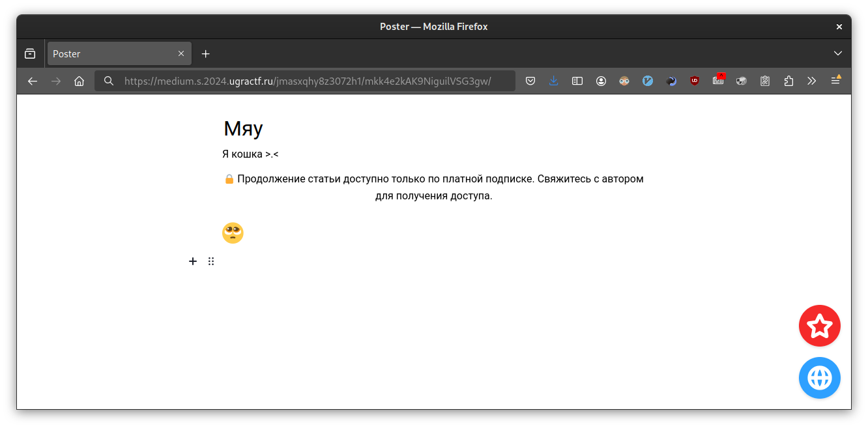Add a block with the plus handle
This screenshot has height=428, width=868.
193,261
